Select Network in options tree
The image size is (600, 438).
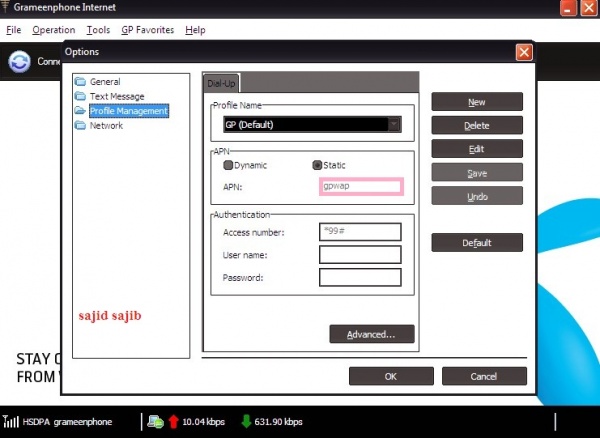(106, 125)
